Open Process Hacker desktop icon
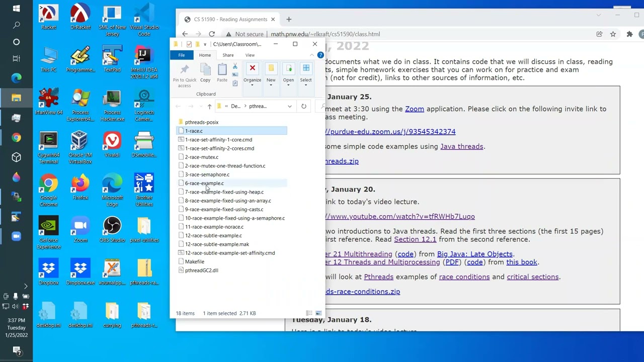644x362 pixels. coord(112,106)
